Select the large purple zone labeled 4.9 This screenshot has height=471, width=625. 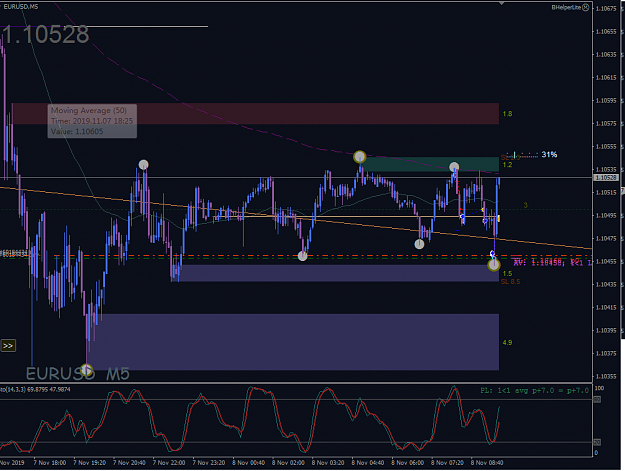pyautogui.click(x=294, y=342)
